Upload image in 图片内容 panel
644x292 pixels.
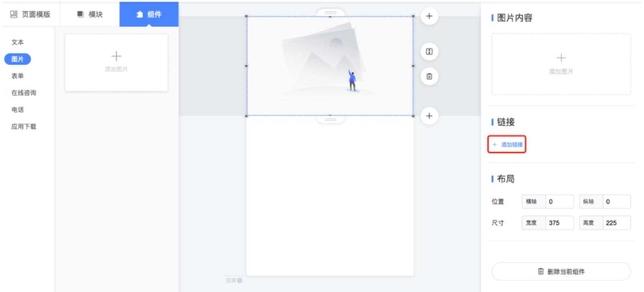pyautogui.click(x=561, y=64)
